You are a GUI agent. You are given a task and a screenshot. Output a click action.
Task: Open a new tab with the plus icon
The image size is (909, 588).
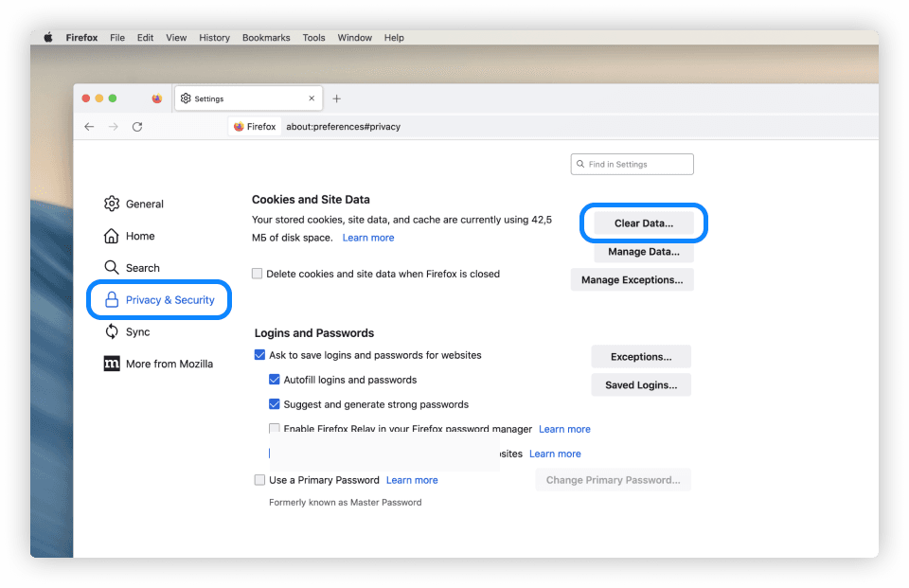click(x=336, y=98)
